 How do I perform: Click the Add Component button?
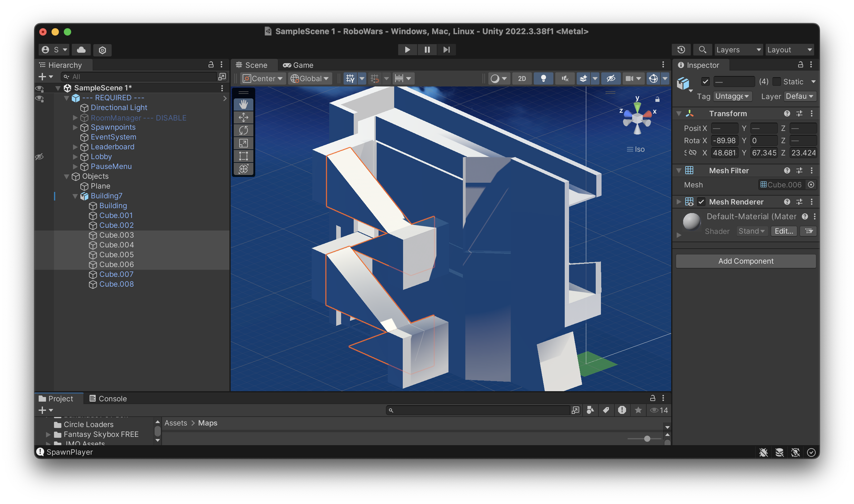746,261
